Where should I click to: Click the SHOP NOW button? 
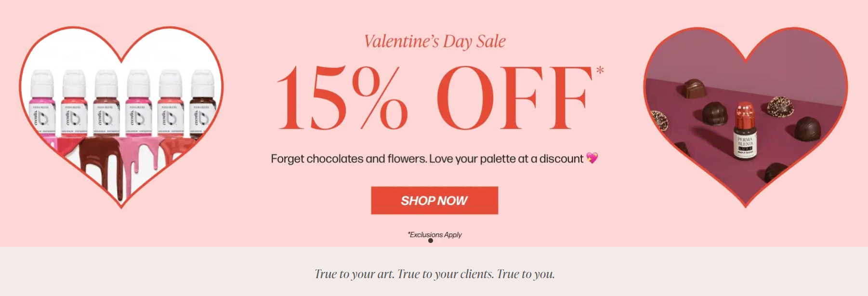pyautogui.click(x=434, y=201)
